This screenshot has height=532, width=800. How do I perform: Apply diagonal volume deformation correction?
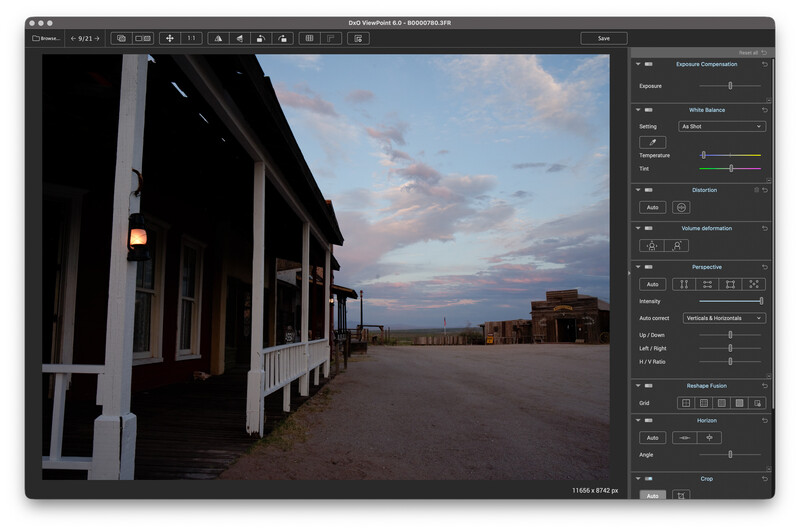click(677, 246)
